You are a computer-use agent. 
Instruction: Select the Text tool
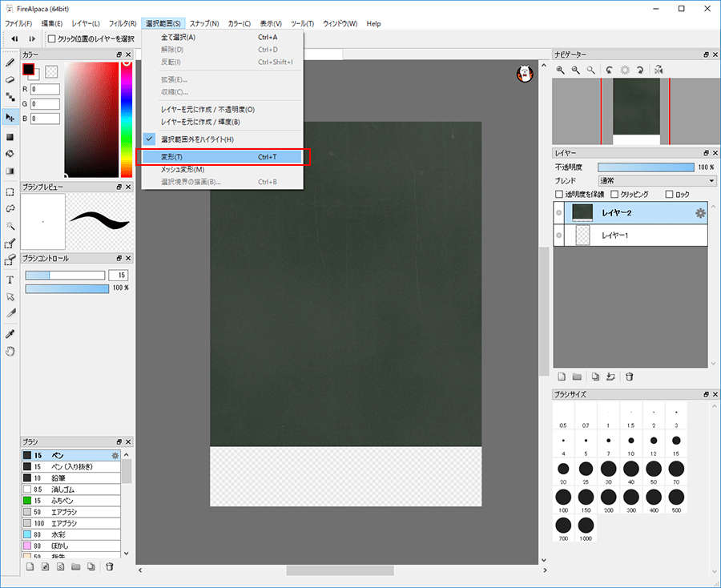coord(10,280)
